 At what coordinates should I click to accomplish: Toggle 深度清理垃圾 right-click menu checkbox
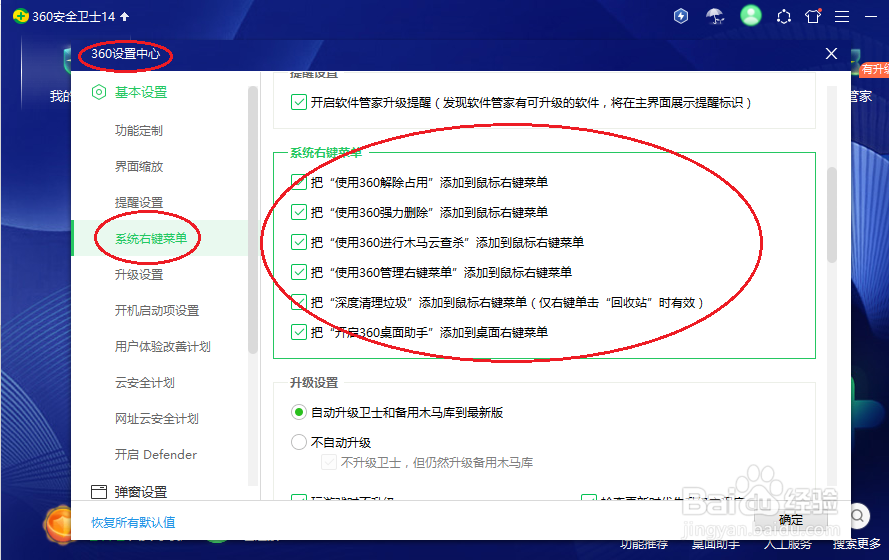[x=299, y=302]
